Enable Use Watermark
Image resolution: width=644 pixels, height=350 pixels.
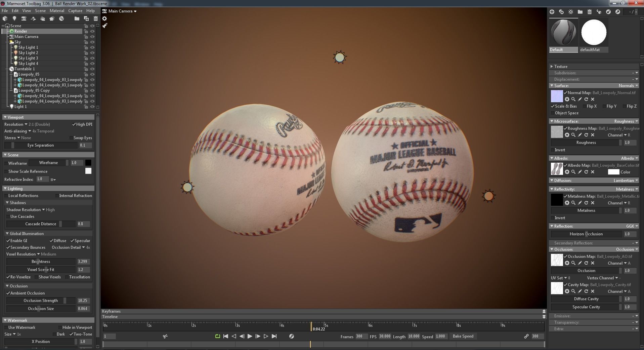coord(6,327)
